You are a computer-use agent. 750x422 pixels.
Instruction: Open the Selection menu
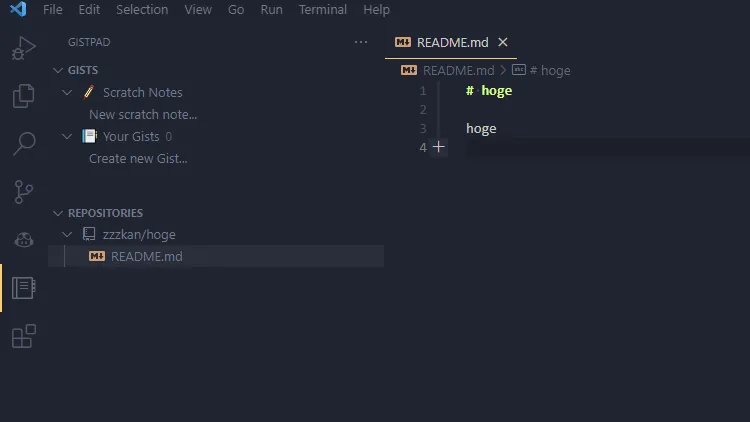[x=142, y=10]
